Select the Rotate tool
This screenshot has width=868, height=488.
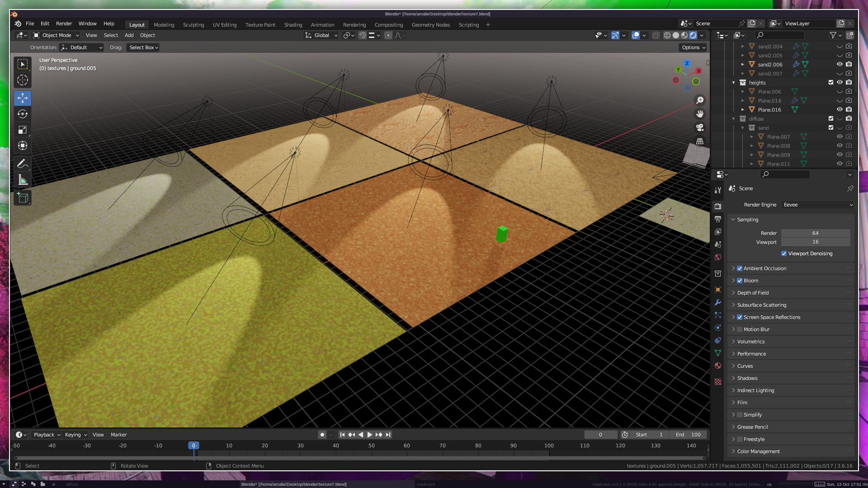(x=23, y=114)
